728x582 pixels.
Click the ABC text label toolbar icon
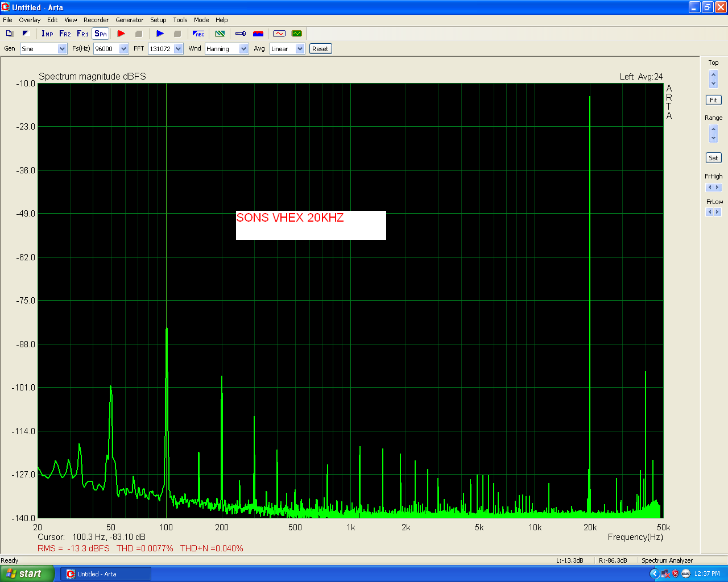coord(198,34)
